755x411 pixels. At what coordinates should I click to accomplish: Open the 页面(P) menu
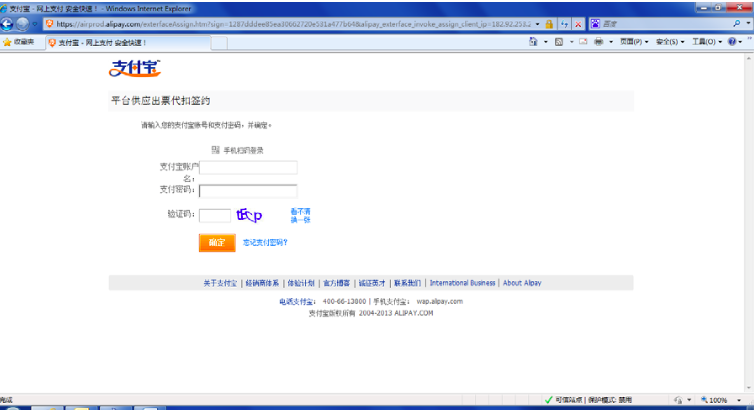coord(634,42)
